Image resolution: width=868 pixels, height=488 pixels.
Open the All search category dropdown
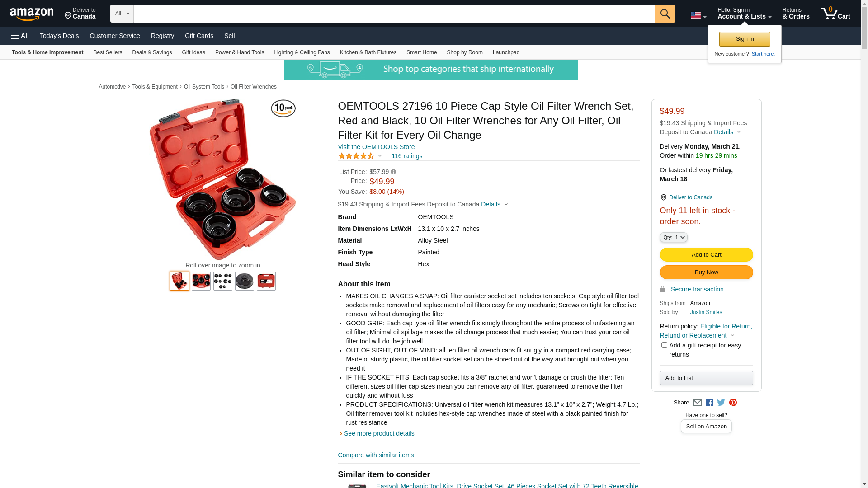pos(122,14)
